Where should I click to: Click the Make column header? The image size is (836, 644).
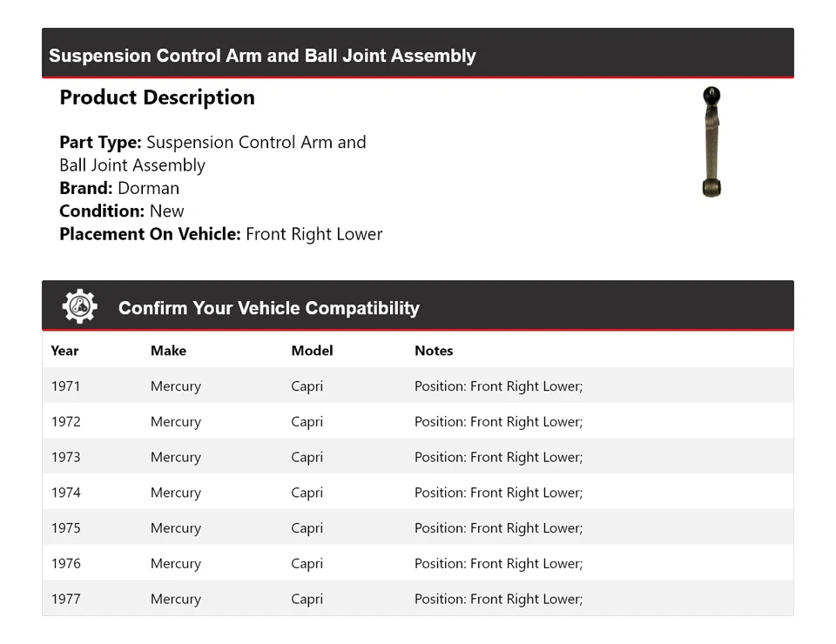168,351
